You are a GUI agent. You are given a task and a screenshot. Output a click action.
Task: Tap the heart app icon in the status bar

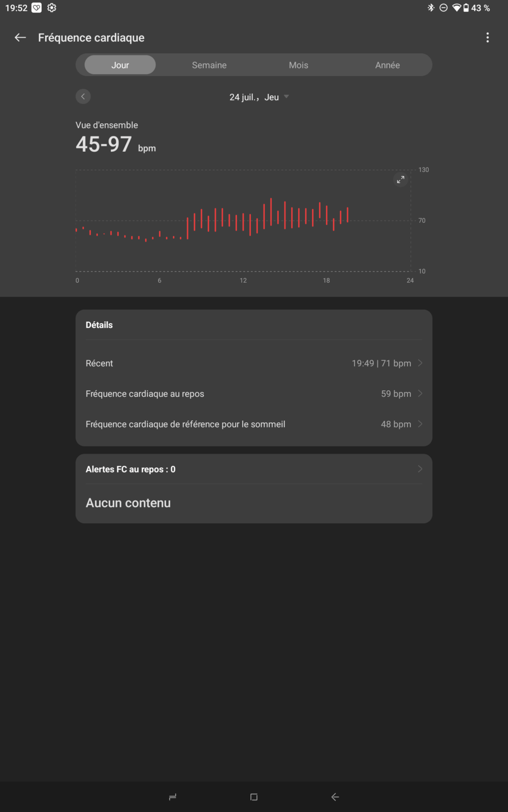point(37,8)
